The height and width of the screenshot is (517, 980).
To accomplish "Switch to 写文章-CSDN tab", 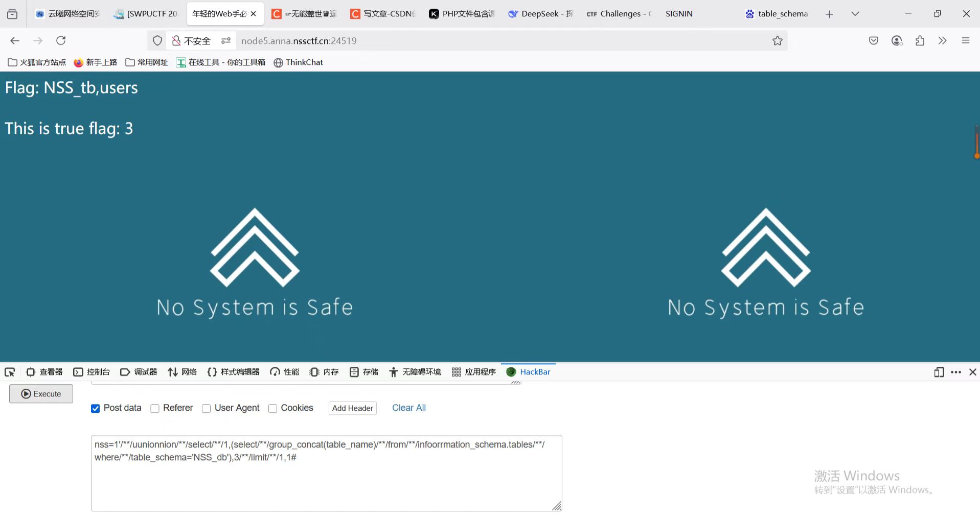I will [383, 14].
